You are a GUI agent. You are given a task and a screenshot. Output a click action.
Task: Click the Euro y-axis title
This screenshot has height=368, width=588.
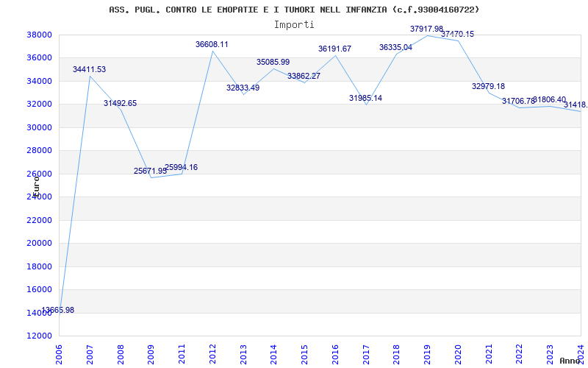click(x=36, y=186)
